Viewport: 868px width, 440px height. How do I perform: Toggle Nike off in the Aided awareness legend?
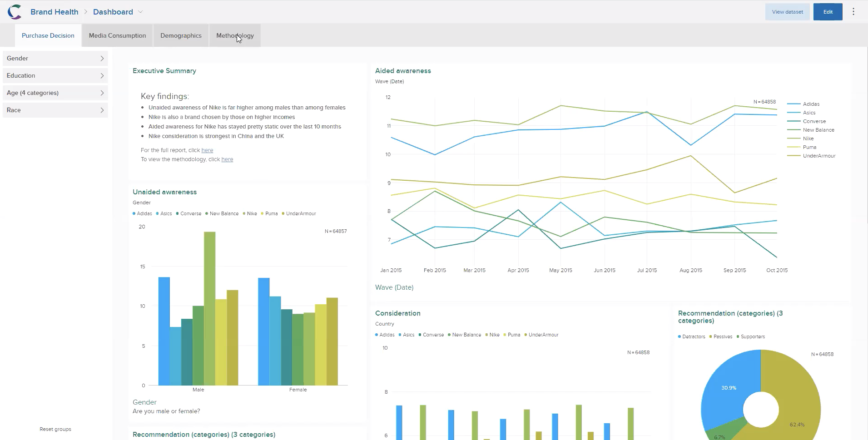coord(808,138)
